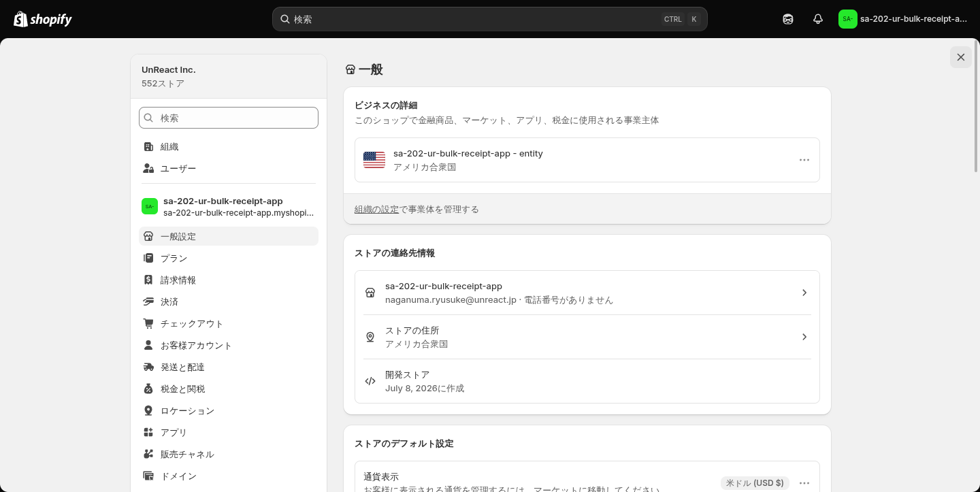Image resolution: width=980 pixels, height=492 pixels.
Task: Go to 決済 settings
Action: click(229, 301)
